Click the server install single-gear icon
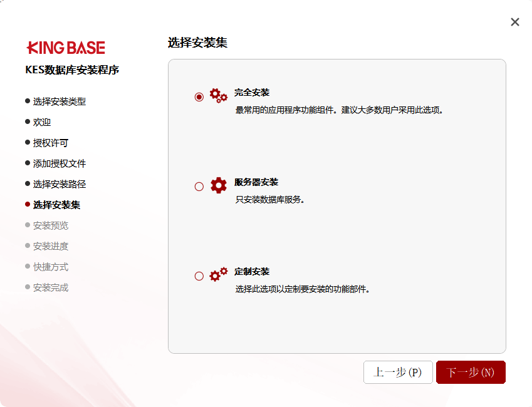 point(218,185)
